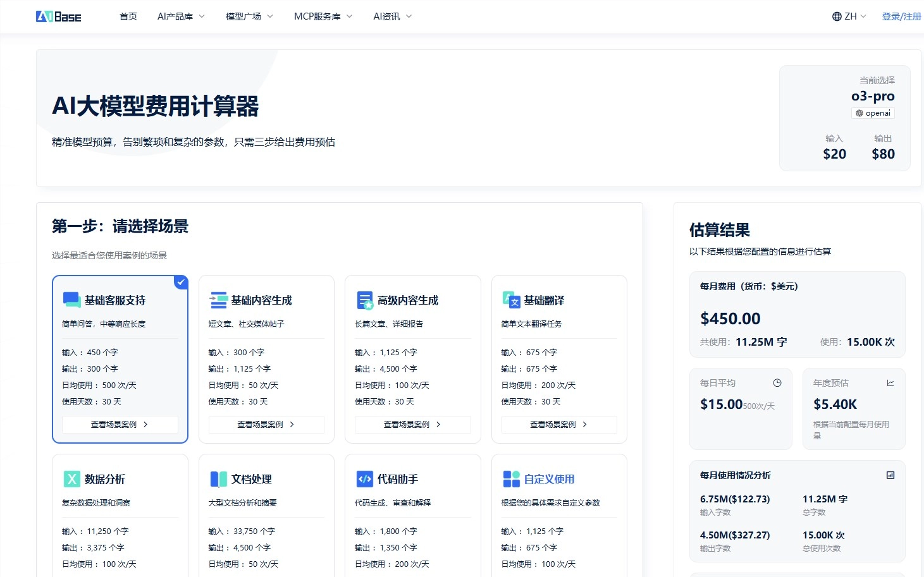Click the 高级内容生成 document star icon
Viewport: 924px width, 577px height.
365,300
